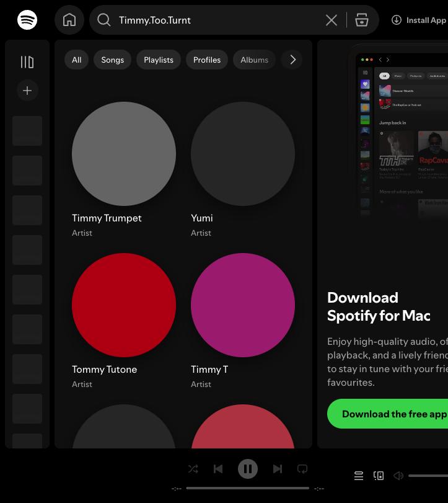Select the Playlists filter chip
This screenshot has height=503, width=448.
tap(159, 60)
